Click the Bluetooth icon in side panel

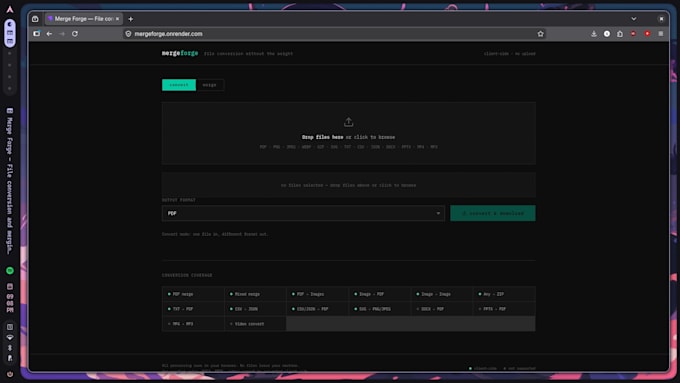click(10, 348)
